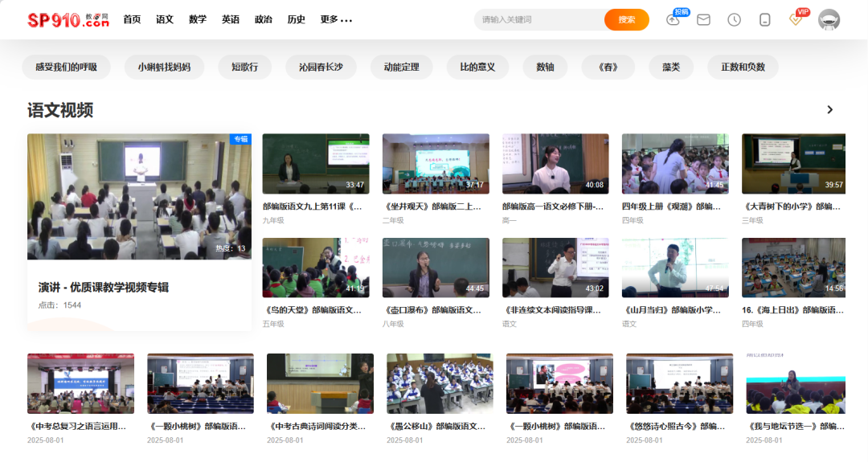Open title 《非连续文本阅读指导课
This screenshot has width=868, height=462.
point(552,310)
